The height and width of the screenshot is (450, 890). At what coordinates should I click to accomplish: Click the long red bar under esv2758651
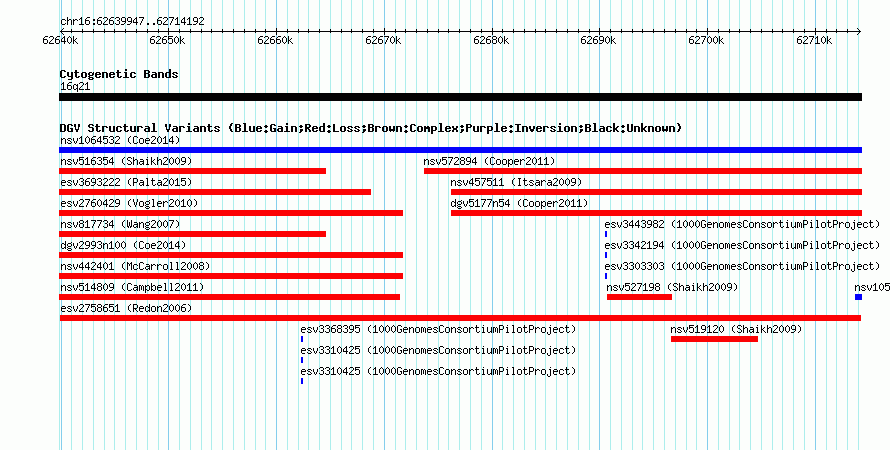point(460,318)
